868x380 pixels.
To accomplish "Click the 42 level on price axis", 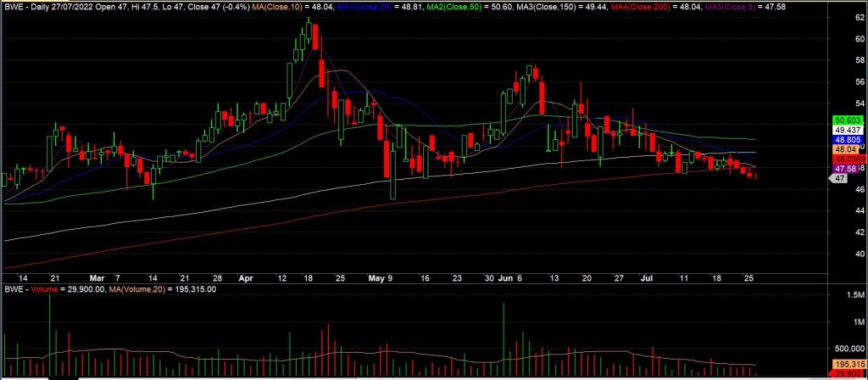I will [860, 232].
